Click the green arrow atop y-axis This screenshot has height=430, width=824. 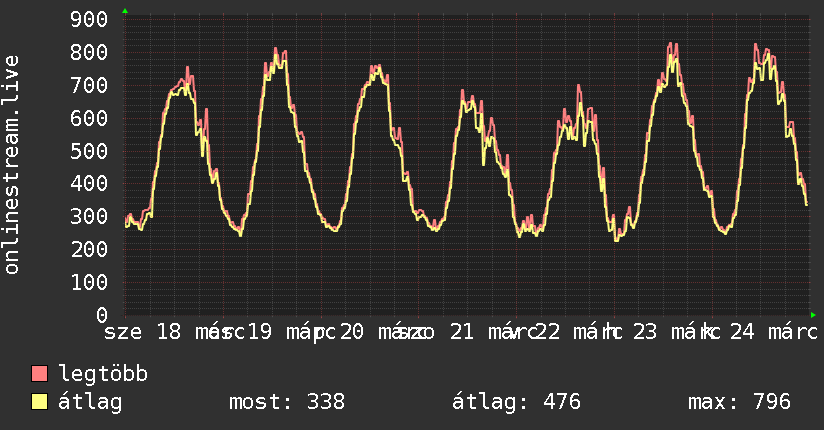tap(125, 11)
